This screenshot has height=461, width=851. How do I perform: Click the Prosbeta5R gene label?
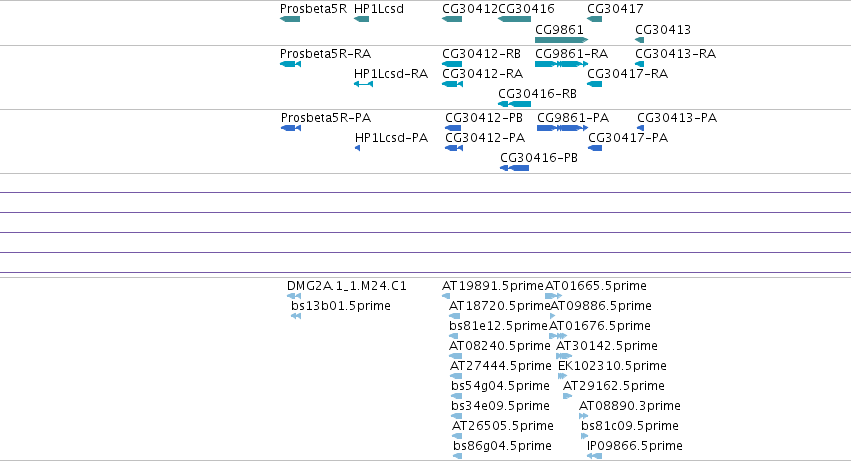point(313,9)
